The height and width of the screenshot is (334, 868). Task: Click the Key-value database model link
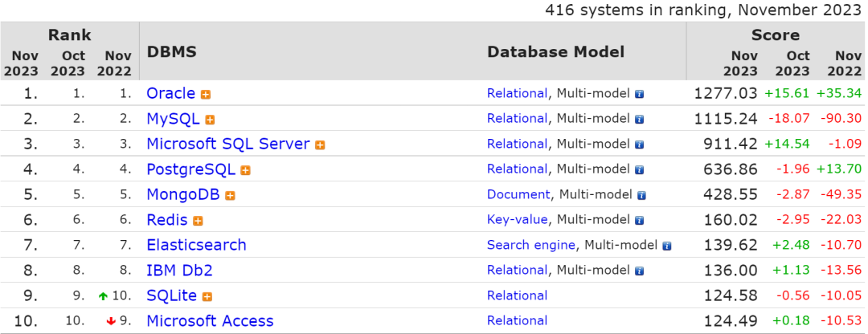point(517,219)
